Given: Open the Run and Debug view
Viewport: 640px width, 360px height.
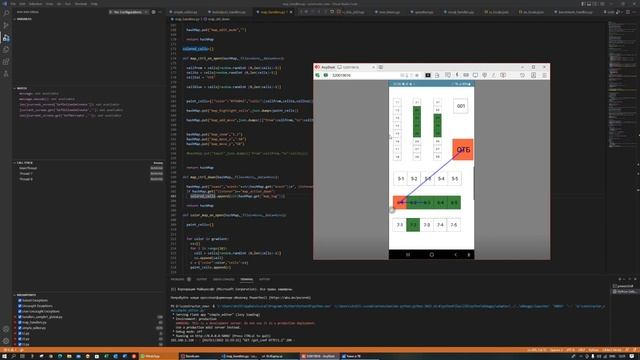Looking at the screenshot, I should [x=6, y=37].
